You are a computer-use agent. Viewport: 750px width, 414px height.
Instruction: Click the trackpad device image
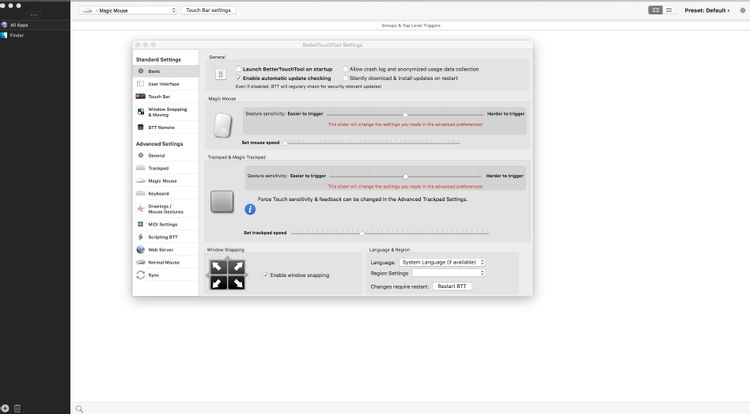222,201
